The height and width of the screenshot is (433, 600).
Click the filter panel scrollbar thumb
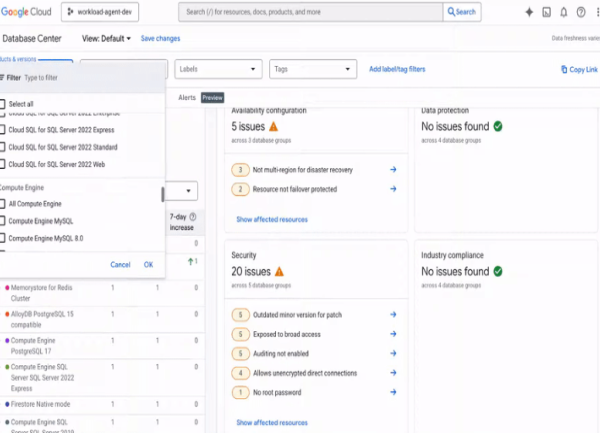point(163,194)
